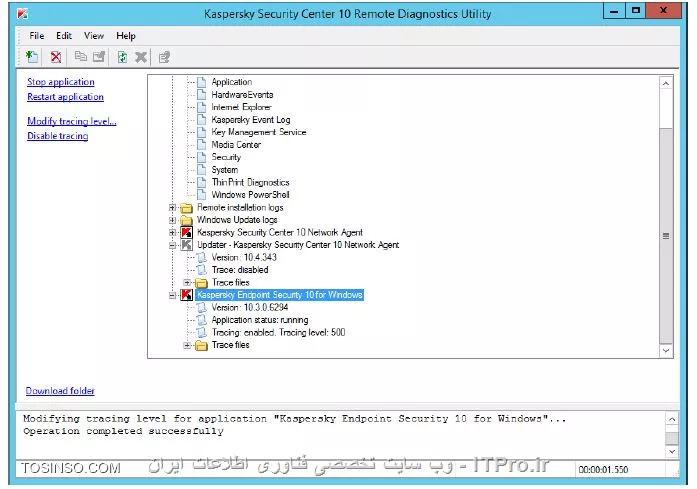The image size is (697, 489).
Task: Expand the Windows Update logs node
Action: (172, 220)
